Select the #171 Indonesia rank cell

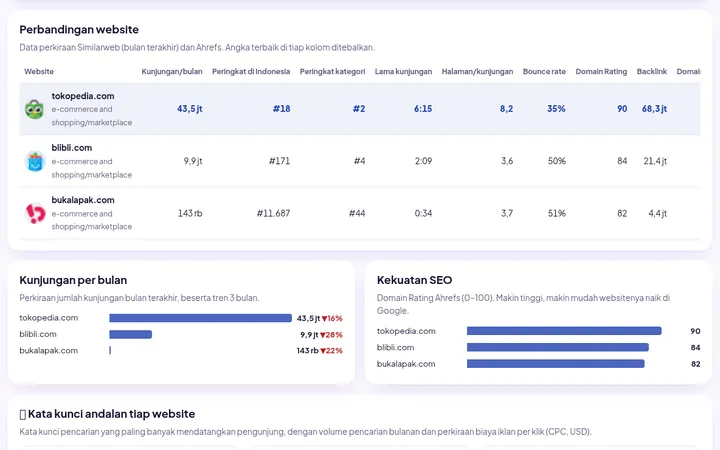click(x=279, y=161)
